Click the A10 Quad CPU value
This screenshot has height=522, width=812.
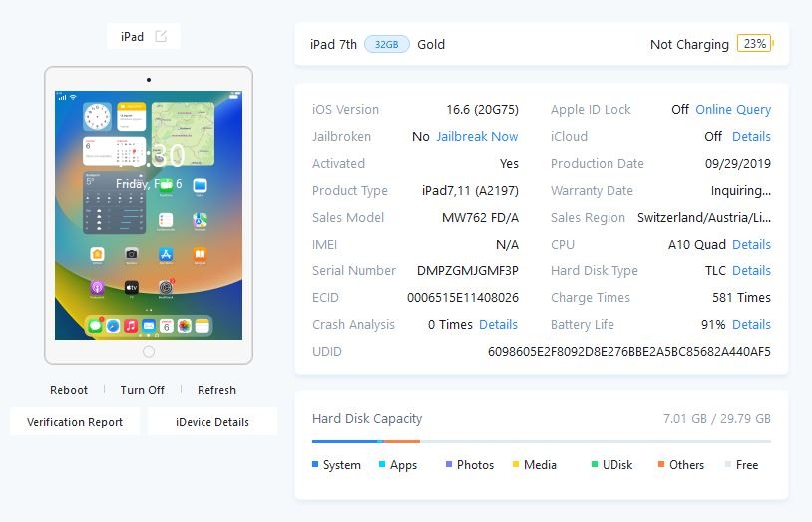click(697, 245)
